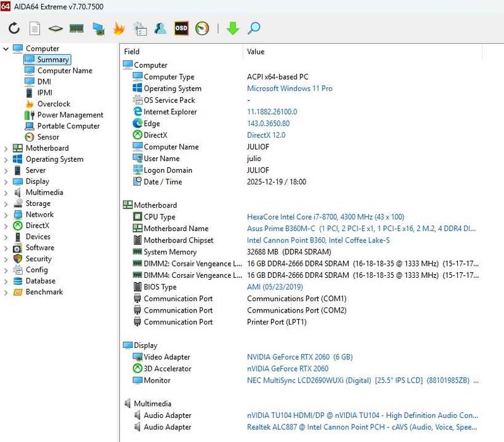Select Overclock in the sidebar tree
504x442 pixels.
54,104
